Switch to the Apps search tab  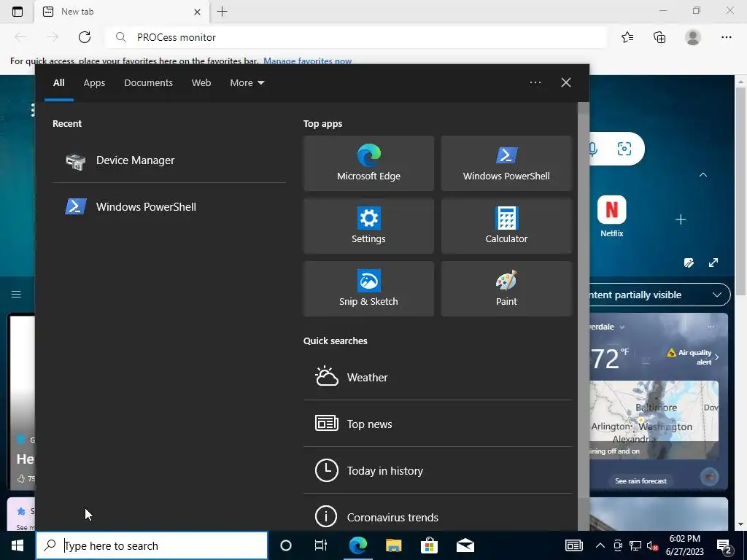click(x=94, y=83)
